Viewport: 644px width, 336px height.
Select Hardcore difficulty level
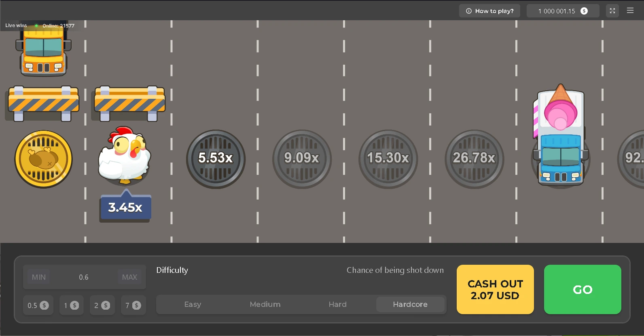pos(410,304)
